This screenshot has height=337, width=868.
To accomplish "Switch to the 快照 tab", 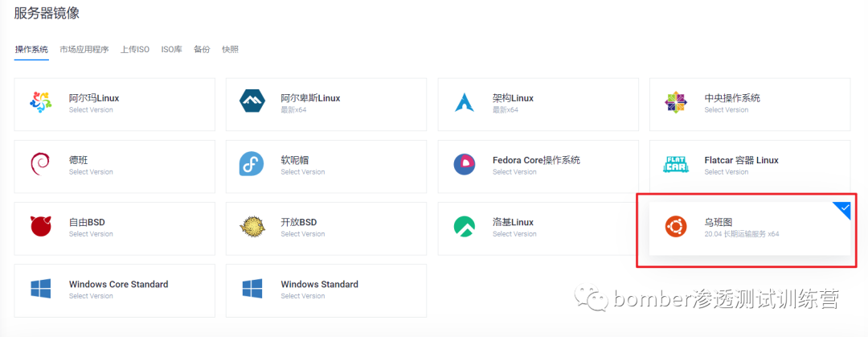I will tap(231, 49).
